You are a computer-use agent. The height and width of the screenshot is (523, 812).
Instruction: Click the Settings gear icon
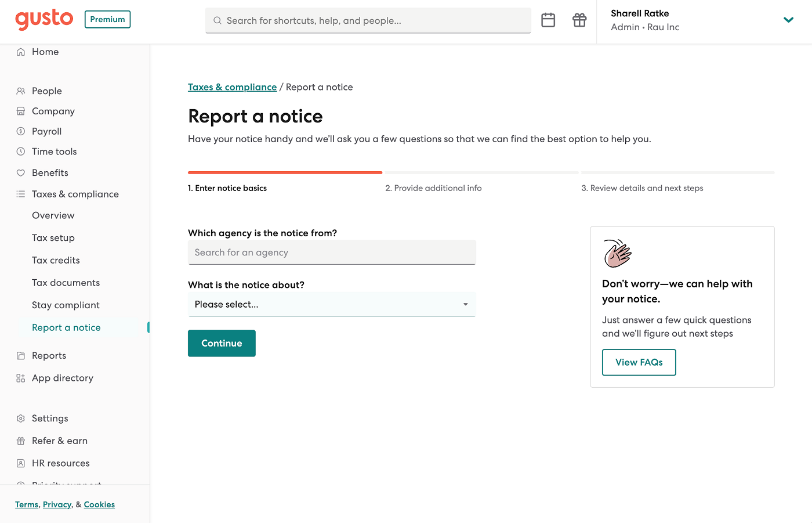click(x=21, y=419)
